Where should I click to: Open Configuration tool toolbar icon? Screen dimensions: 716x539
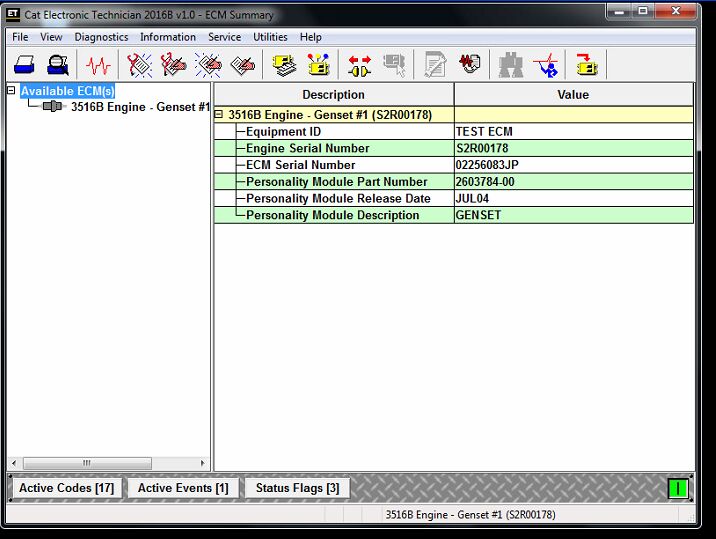pos(318,65)
